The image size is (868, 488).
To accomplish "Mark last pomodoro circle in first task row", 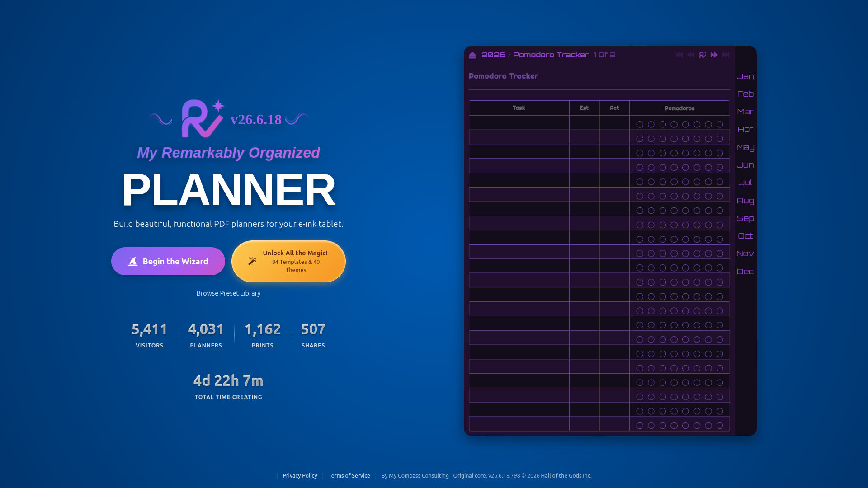I will tap(720, 124).
